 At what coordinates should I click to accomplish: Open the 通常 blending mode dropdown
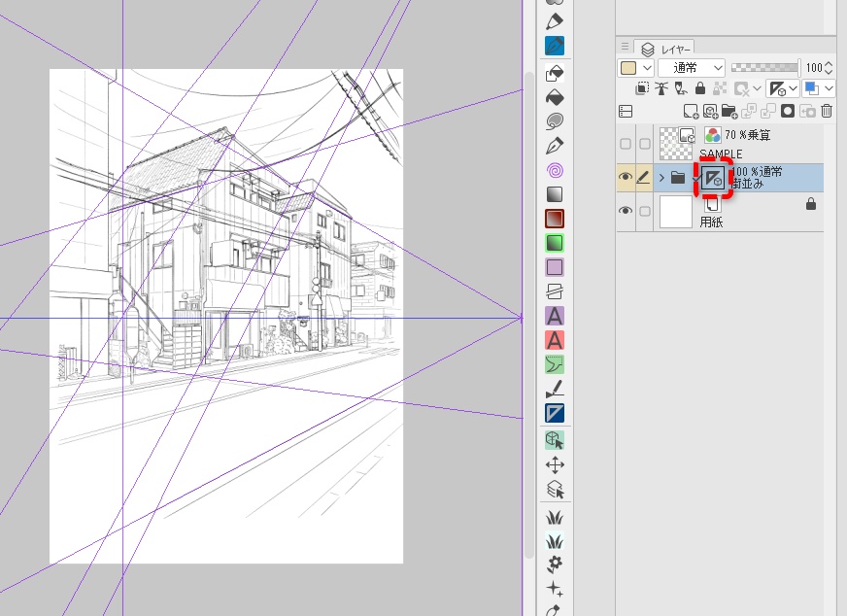(x=691, y=68)
